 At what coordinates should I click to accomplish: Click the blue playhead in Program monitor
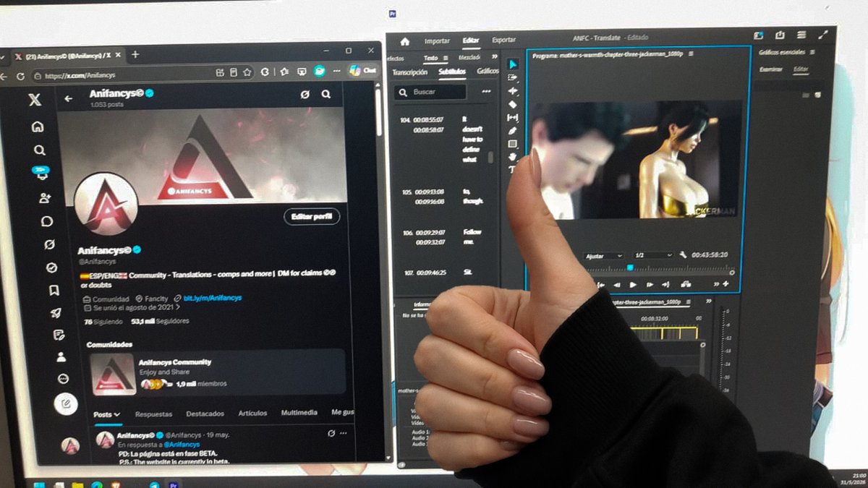630,267
